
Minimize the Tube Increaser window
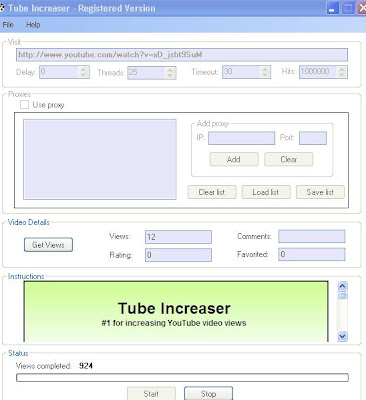(x=332, y=8)
